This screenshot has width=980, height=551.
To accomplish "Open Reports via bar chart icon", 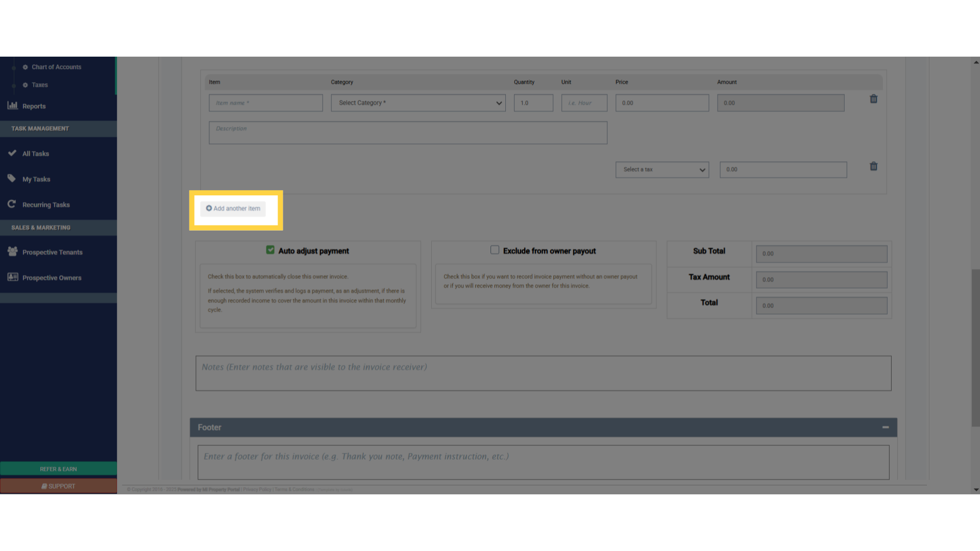I will (x=12, y=106).
